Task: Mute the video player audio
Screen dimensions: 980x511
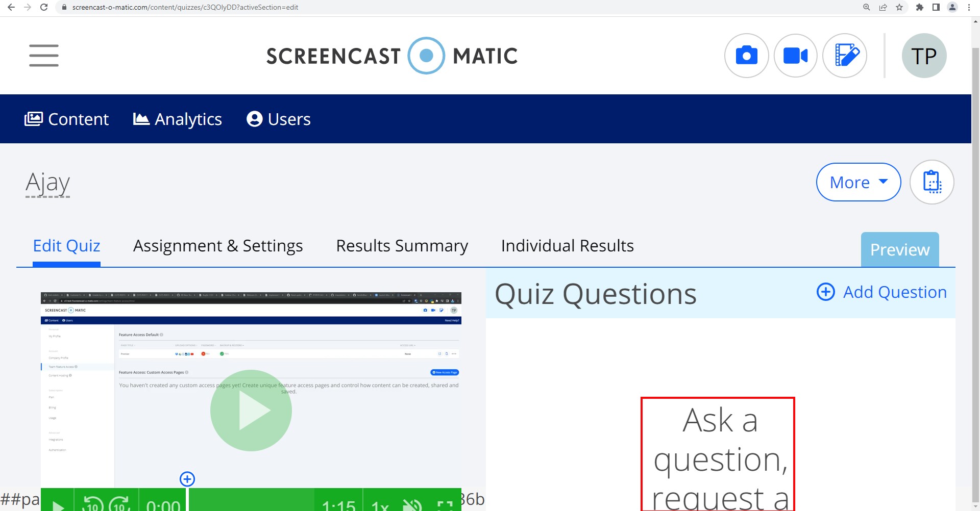Action: pyautogui.click(x=411, y=505)
